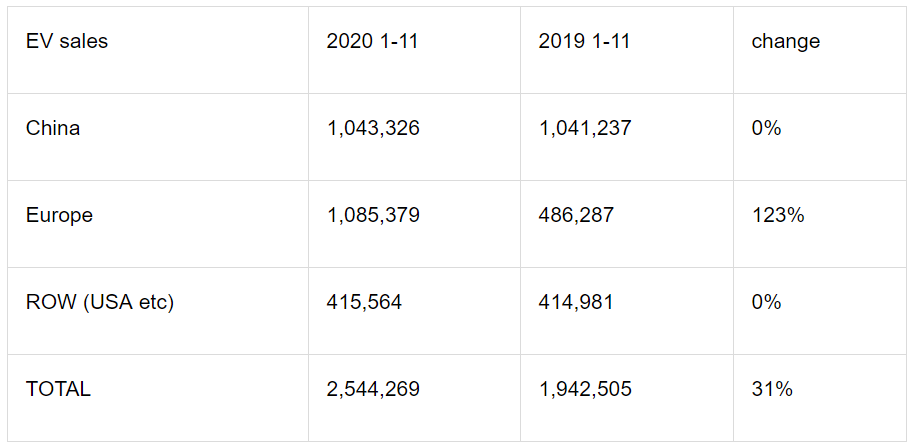
Task: Click the "China" row label
Action: (53, 128)
